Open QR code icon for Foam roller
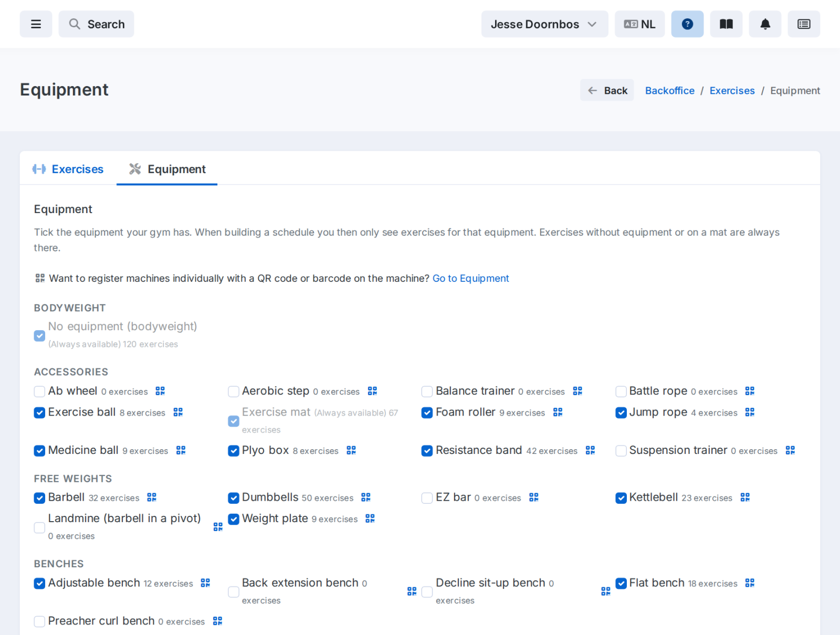This screenshot has width=840, height=635. tap(558, 412)
